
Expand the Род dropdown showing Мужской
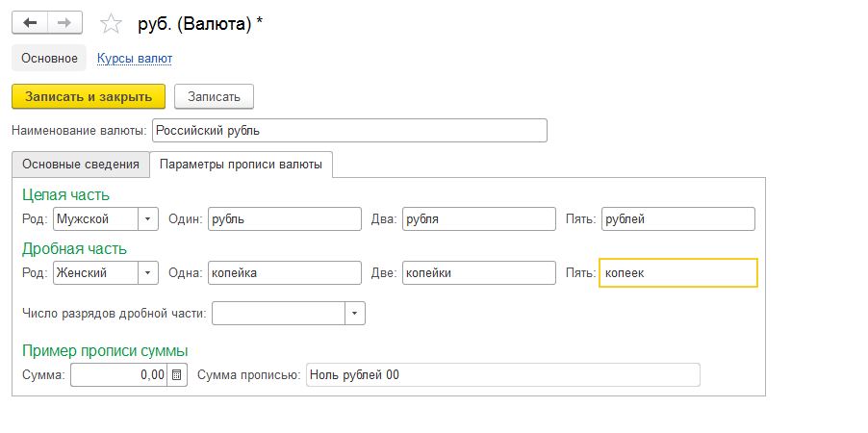pos(148,219)
